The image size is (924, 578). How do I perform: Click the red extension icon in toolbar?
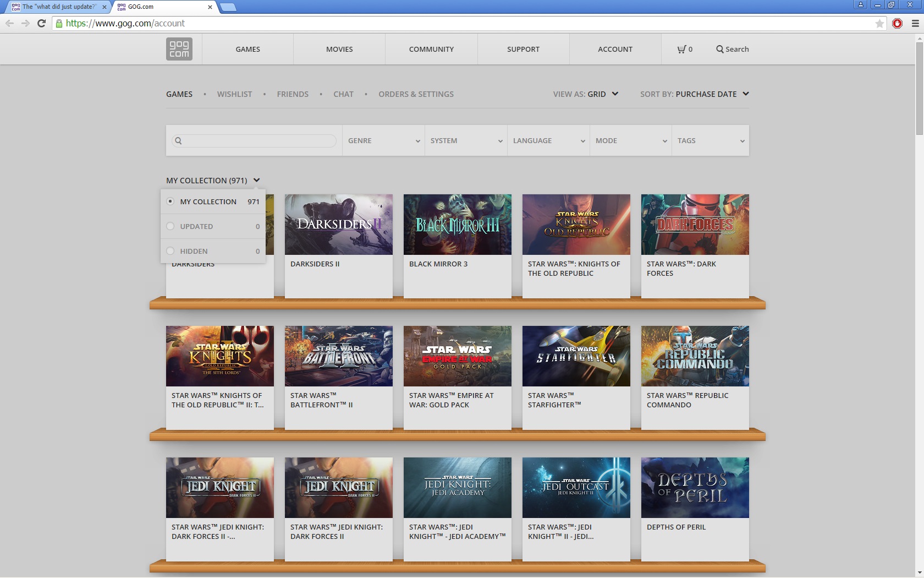tap(898, 23)
